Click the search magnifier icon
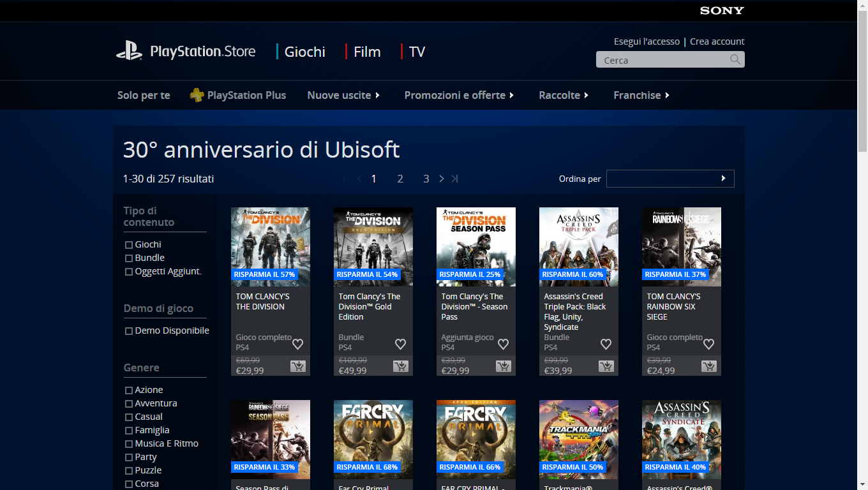Screen dimensions: 868x490 735,59
